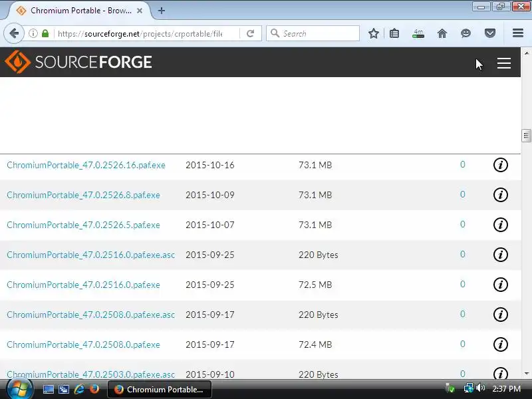Select the Chromium Portable - Brow... tab
The height and width of the screenshot is (399, 532).
(x=80, y=11)
